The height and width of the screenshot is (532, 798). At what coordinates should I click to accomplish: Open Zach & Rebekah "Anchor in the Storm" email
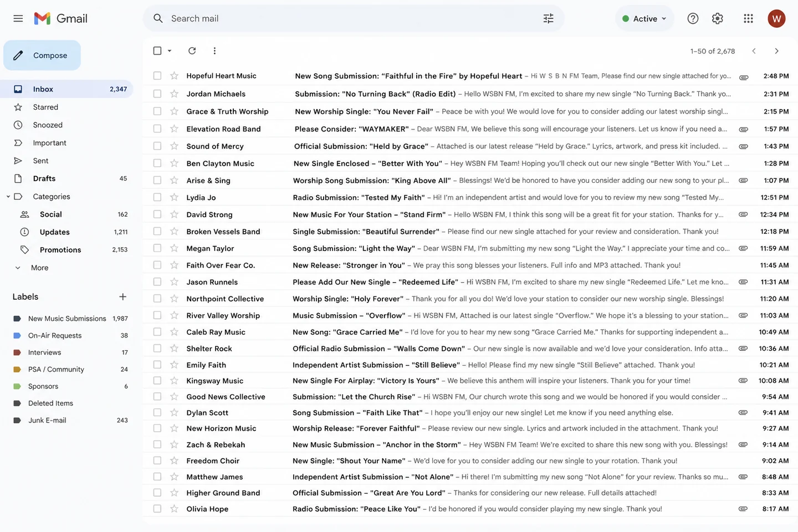[469, 444]
